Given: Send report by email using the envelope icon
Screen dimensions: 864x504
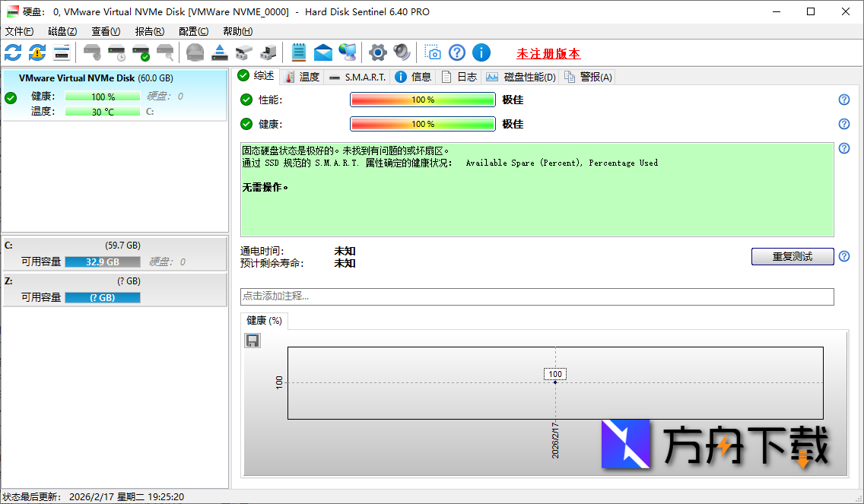Looking at the screenshot, I should click(x=322, y=52).
